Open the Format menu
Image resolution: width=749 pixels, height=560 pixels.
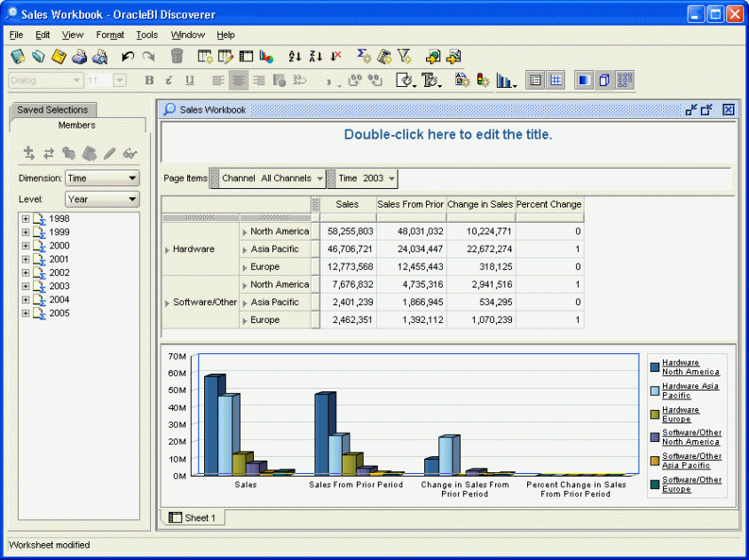[110, 35]
